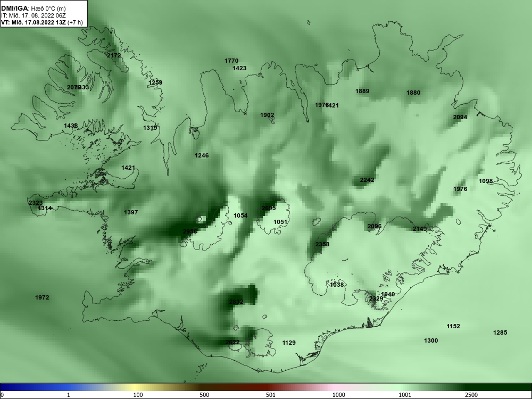Click the 1880 value in the northeast
This screenshot has width=532, height=399.
413,93
